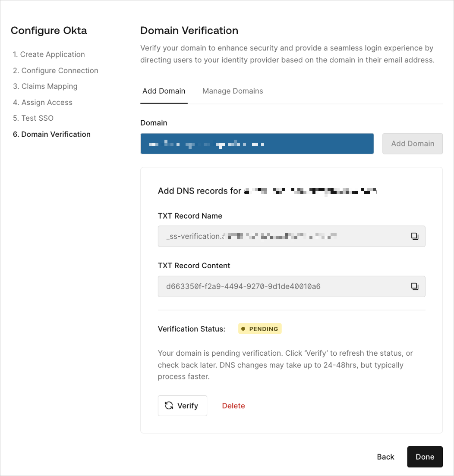
Task: Copy the TXT Record Content value
Action: click(x=415, y=286)
